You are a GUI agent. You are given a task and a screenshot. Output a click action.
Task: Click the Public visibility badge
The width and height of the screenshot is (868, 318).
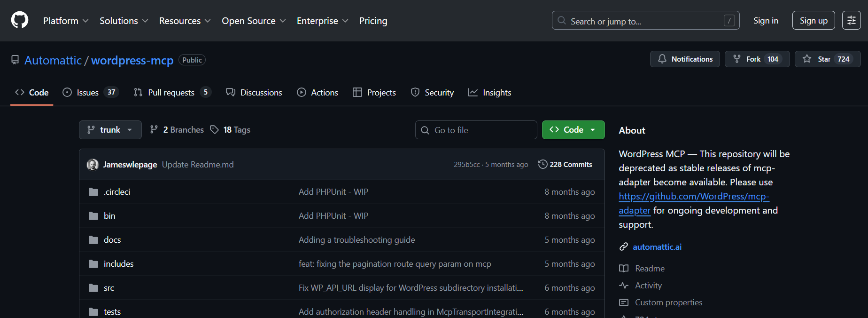[192, 60]
